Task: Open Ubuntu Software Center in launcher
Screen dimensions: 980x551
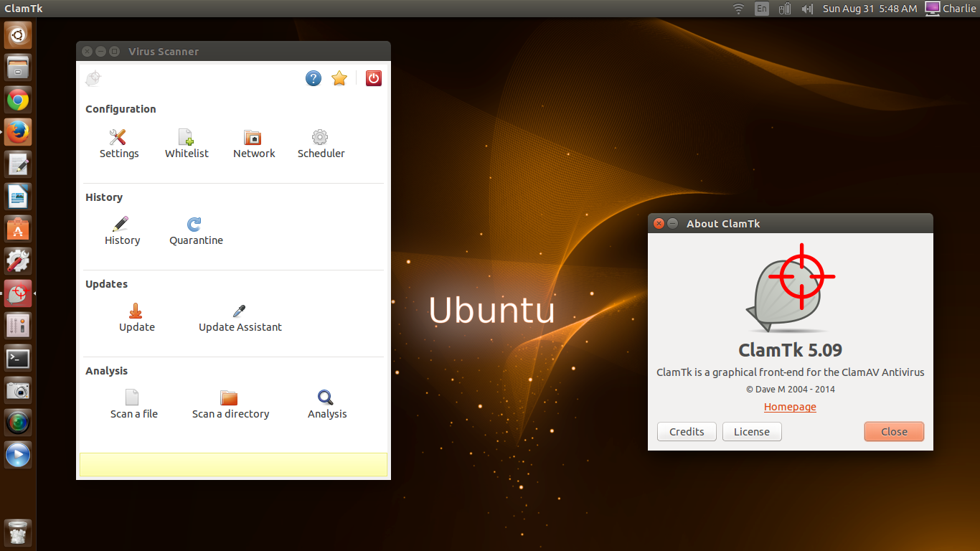Action: click(18, 229)
